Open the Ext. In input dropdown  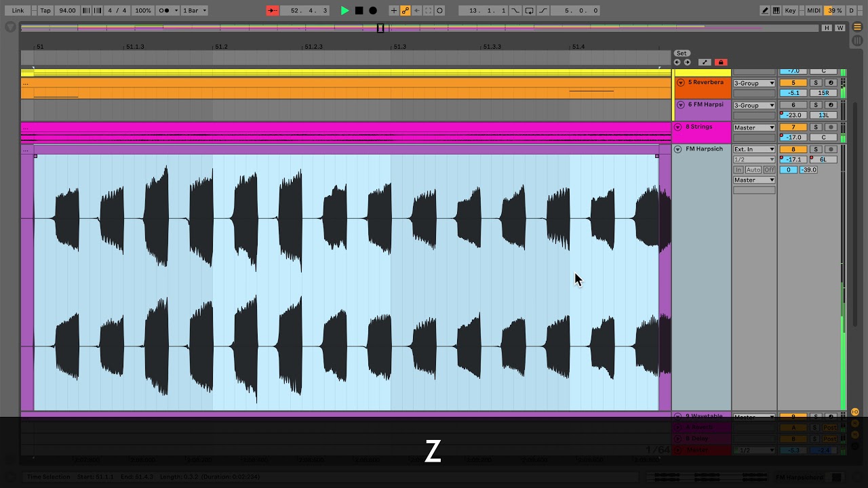tap(754, 149)
